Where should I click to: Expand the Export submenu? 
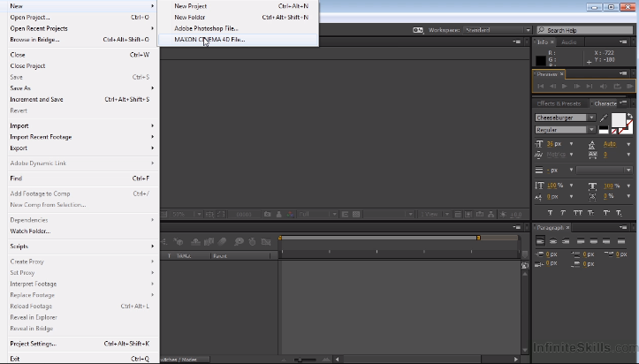click(x=81, y=148)
